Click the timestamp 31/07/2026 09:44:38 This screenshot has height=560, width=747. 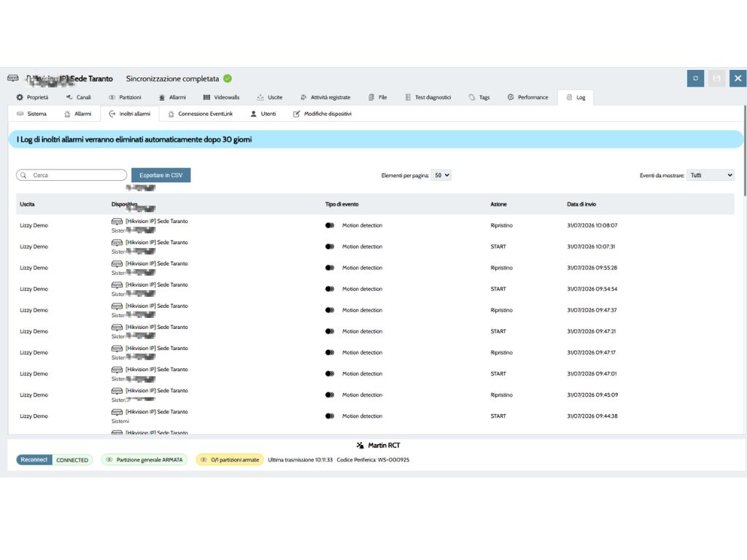(592, 416)
